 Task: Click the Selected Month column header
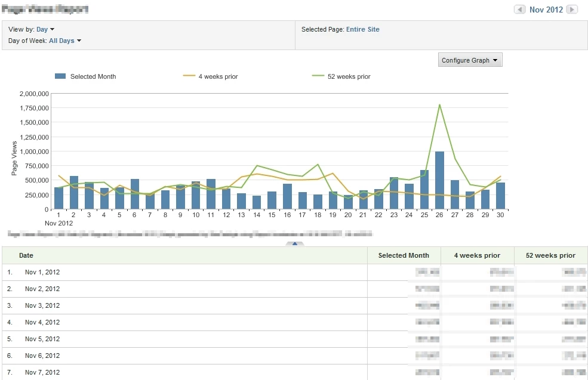click(x=404, y=255)
